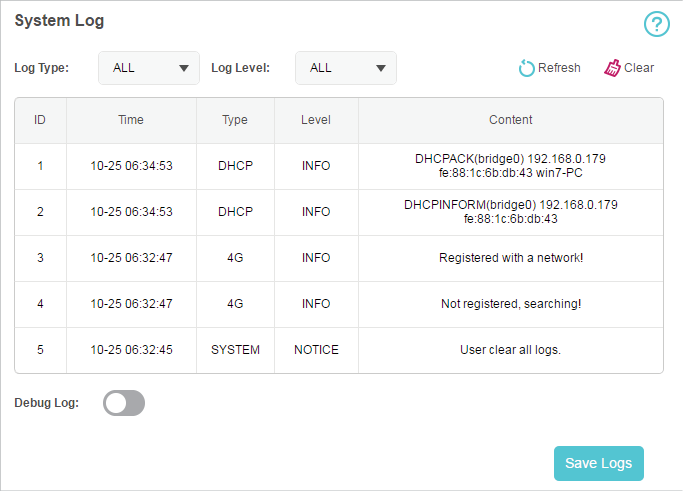Image resolution: width=683 pixels, height=491 pixels.
Task: Open the Log Level dropdown
Action: tap(346, 68)
